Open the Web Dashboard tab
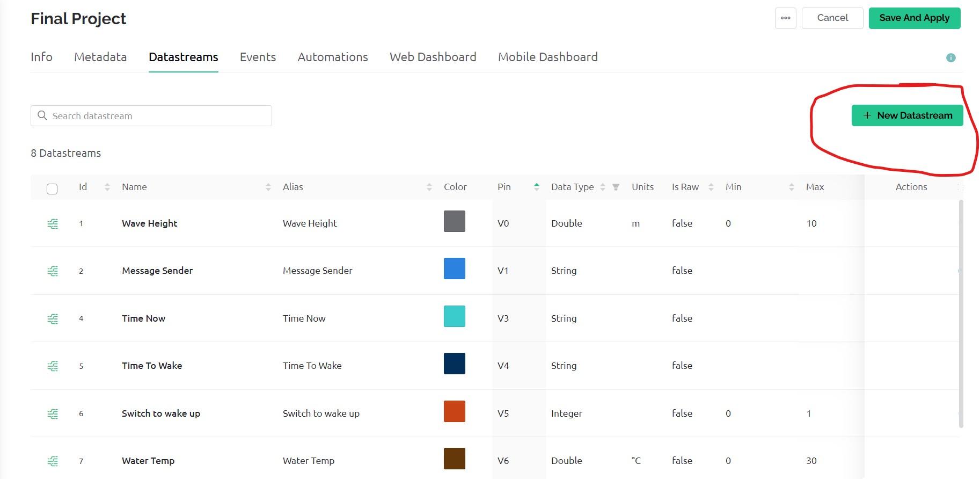This screenshot has height=479, width=980. [x=433, y=57]
